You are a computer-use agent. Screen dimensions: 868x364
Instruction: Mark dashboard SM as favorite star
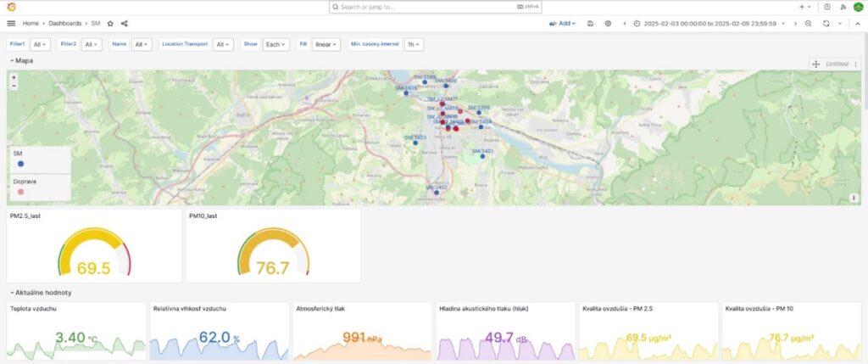click(x=110, y=23)
